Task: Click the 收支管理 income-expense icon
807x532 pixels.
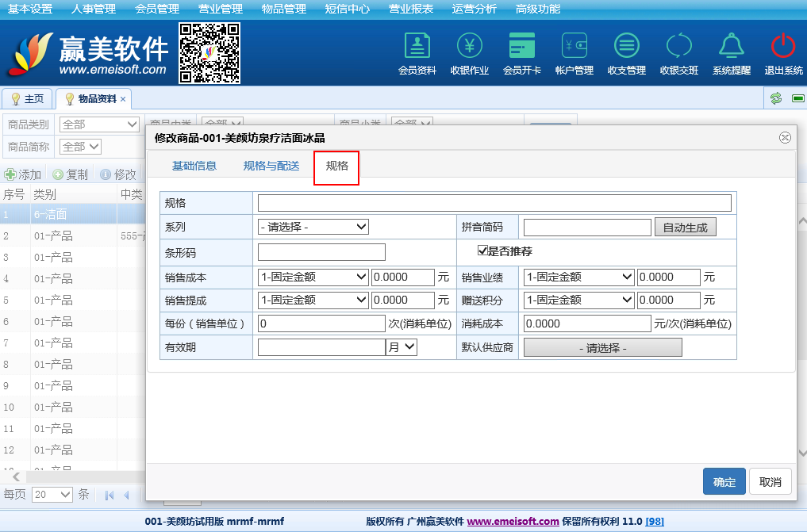Action: coord(626,48)
